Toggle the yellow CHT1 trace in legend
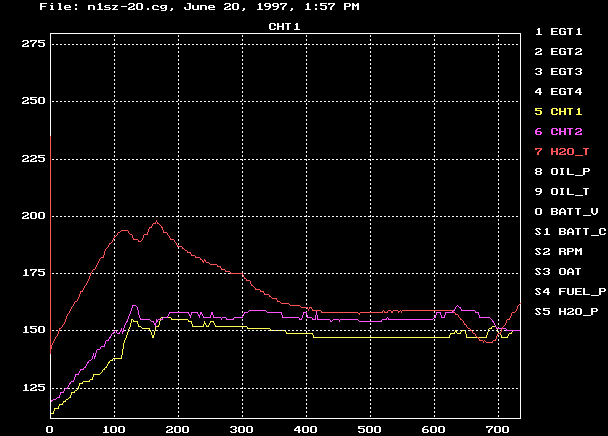This screenshot has width=608, height=436. pyautogui.click(x=564, y=111)
